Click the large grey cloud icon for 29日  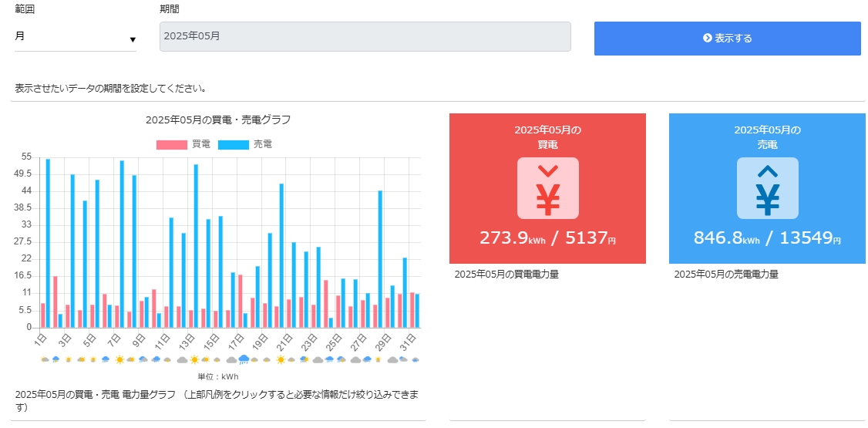392,360
